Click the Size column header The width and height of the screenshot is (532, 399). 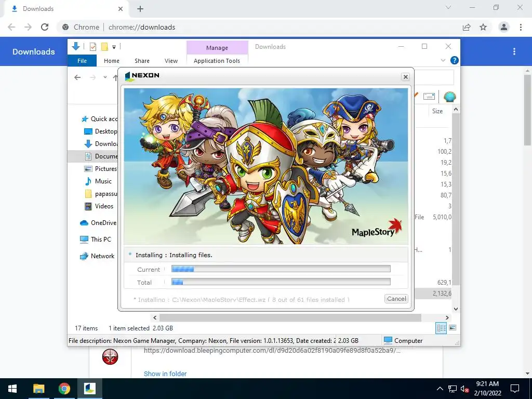point(437,111)
